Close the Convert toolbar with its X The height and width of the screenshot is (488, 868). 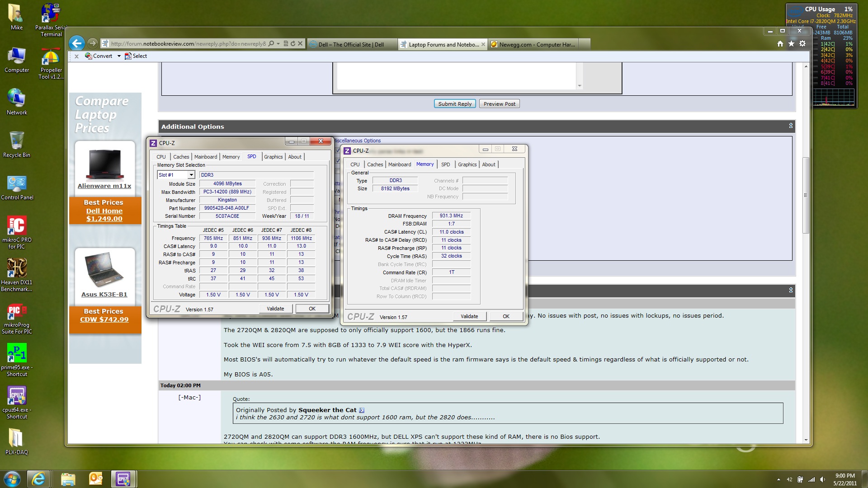tap(76, 56)
